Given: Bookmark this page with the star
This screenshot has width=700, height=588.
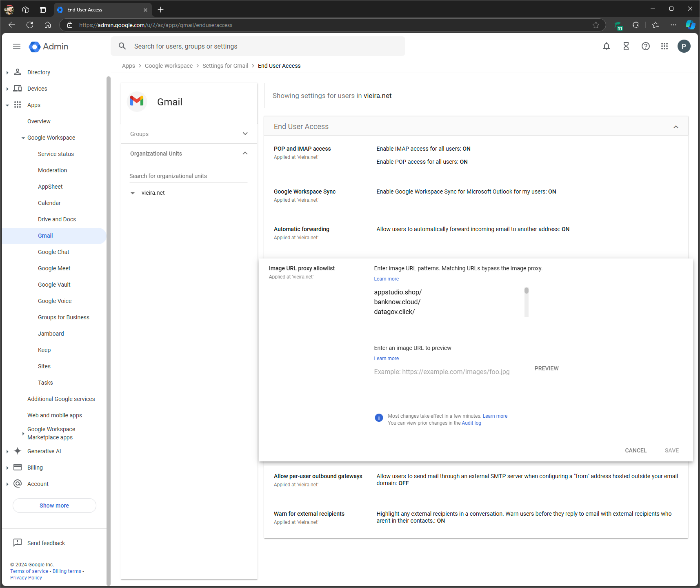Looking at the screenshot, I should [596, 25].
